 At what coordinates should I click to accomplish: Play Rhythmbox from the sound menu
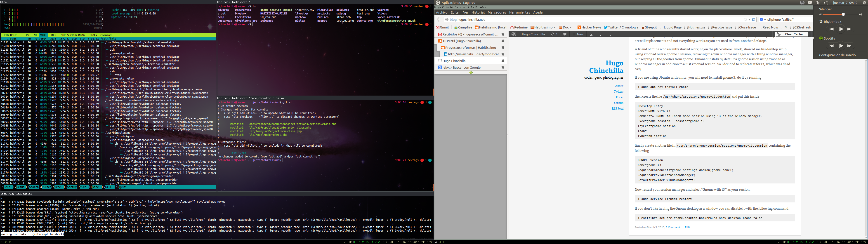click(841, 29)
